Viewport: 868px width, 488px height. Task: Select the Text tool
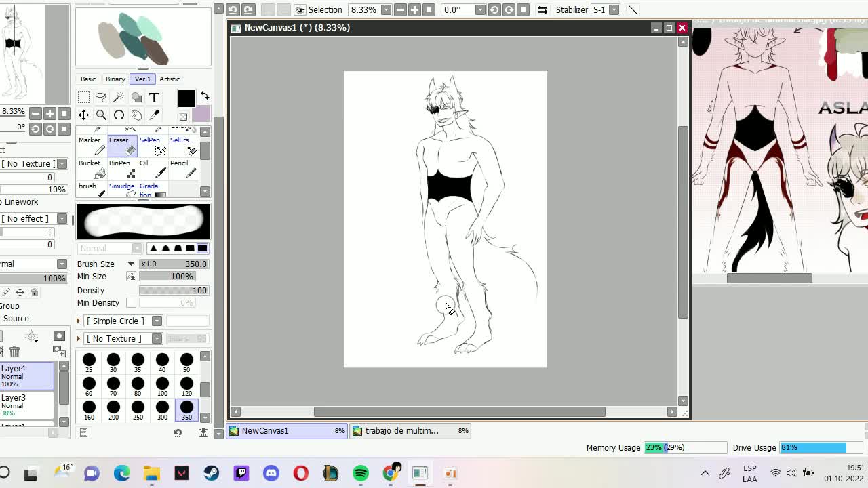pos(154,98)
